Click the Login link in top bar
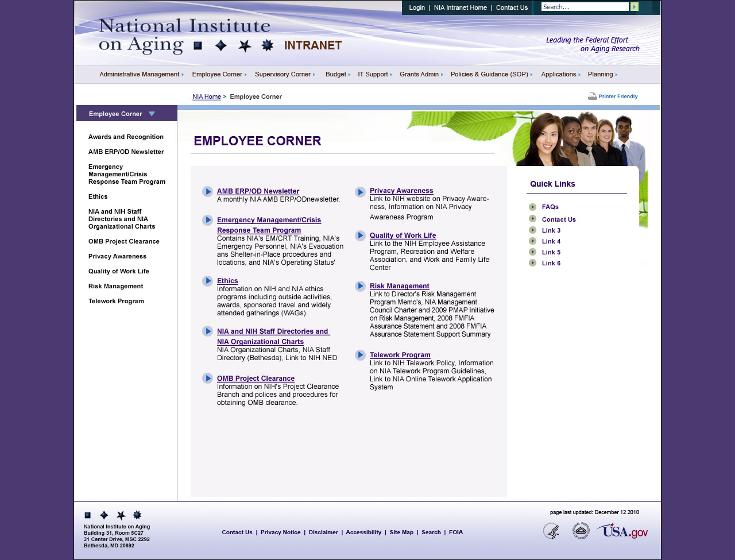This screenshot has height=560, width=735. coord(417,7)
